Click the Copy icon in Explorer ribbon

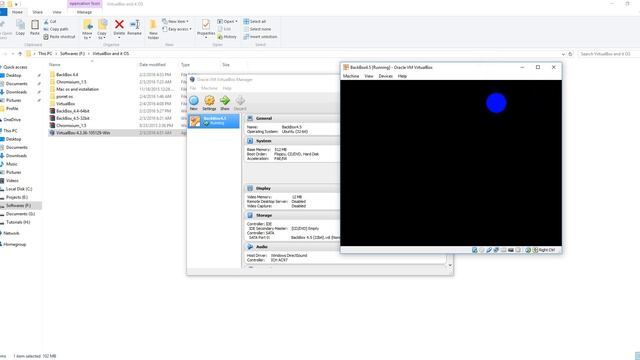pos(20,27)
